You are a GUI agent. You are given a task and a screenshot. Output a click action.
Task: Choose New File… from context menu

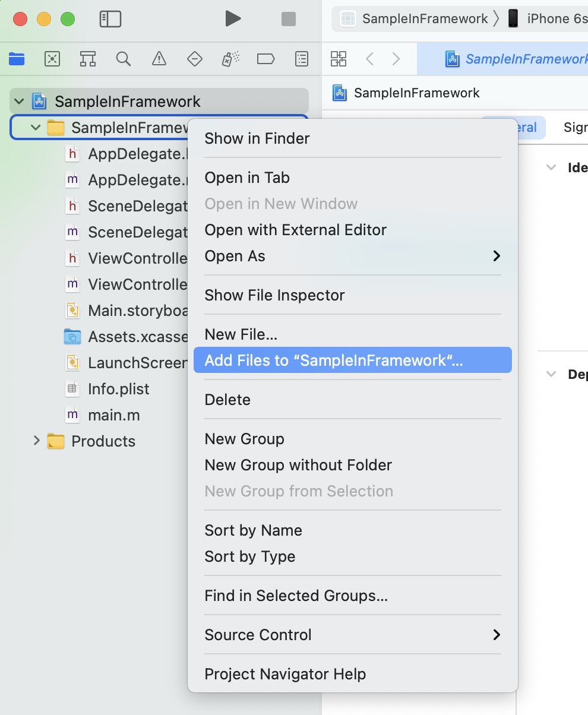[353, 334]
